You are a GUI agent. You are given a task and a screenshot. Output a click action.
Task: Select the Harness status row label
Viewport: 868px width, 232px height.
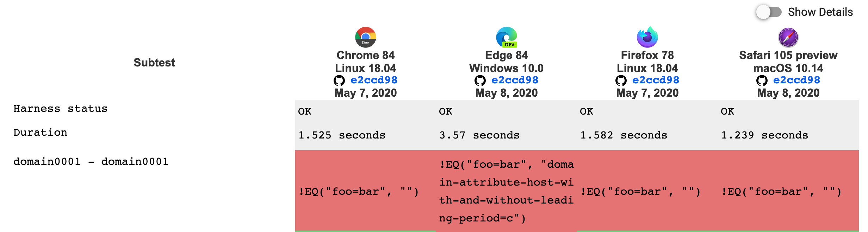[60, 108]
